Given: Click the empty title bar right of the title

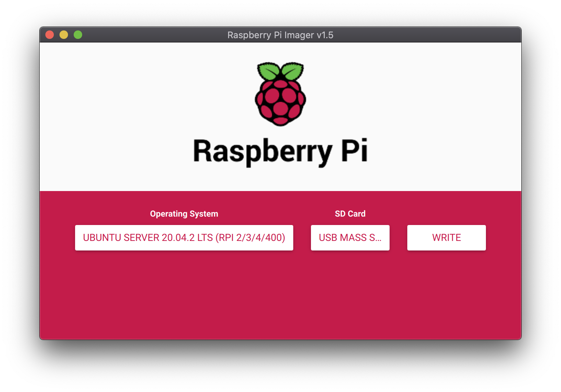Looking at the screenshot, I should pos(425,35).
